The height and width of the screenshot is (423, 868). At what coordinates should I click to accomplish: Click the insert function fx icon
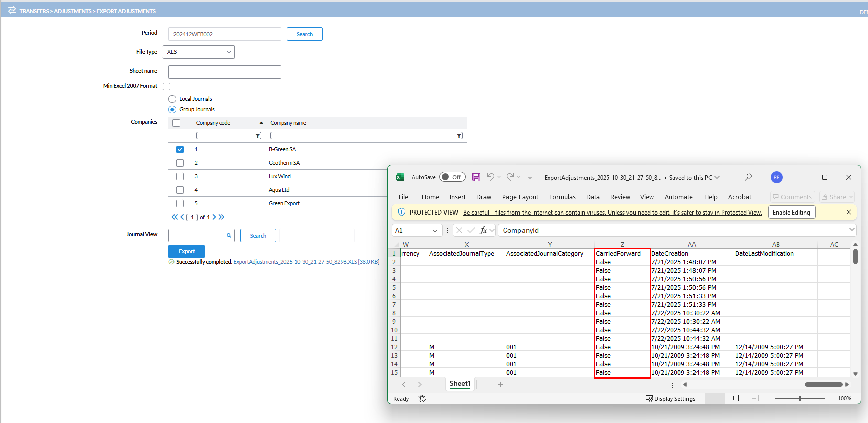click(483, 230)
